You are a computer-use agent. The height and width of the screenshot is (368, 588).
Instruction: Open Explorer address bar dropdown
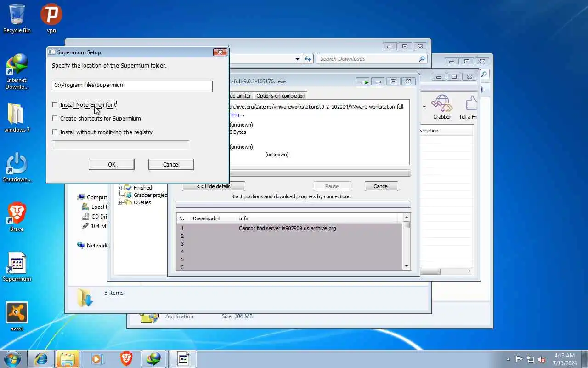point(297,59)
